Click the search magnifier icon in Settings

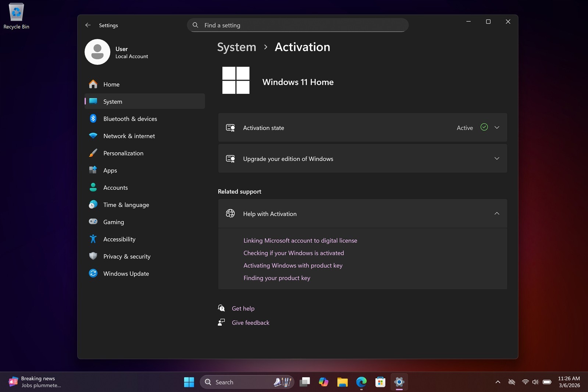click(x=196, y=25)
